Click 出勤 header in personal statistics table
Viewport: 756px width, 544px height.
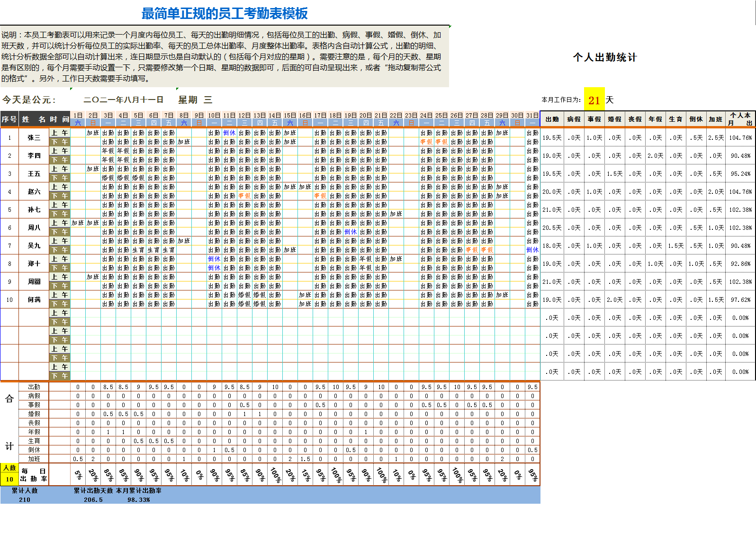click(x=552, y=119)
